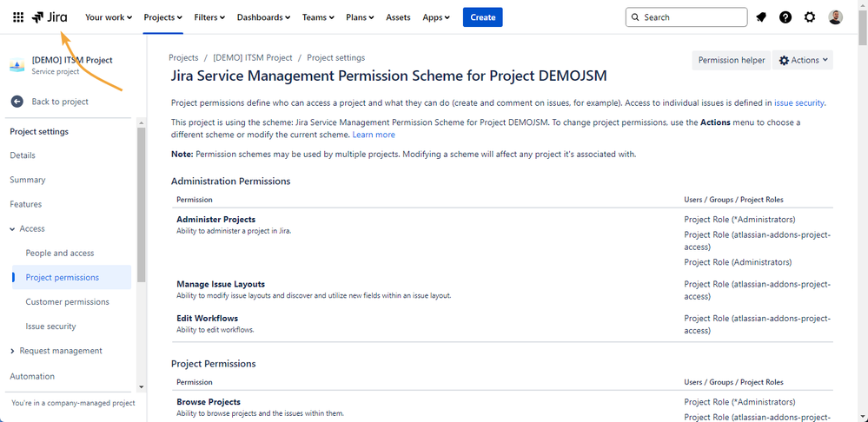Open the Apps dropdown
This screenshot has height=422, width=868.
tap(436, 17)
